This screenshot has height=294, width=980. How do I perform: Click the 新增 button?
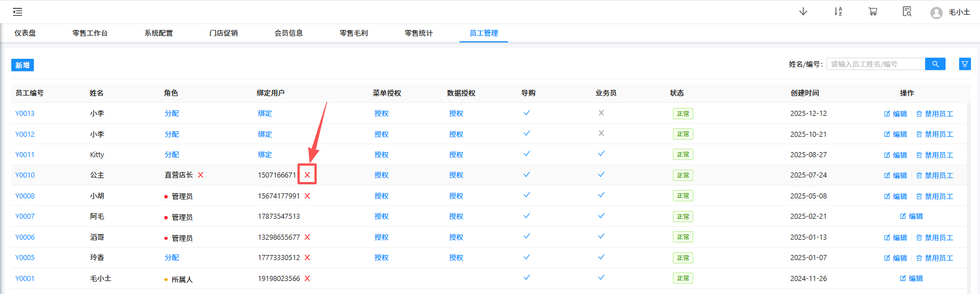pyautogui.click(x=23, y=65)
